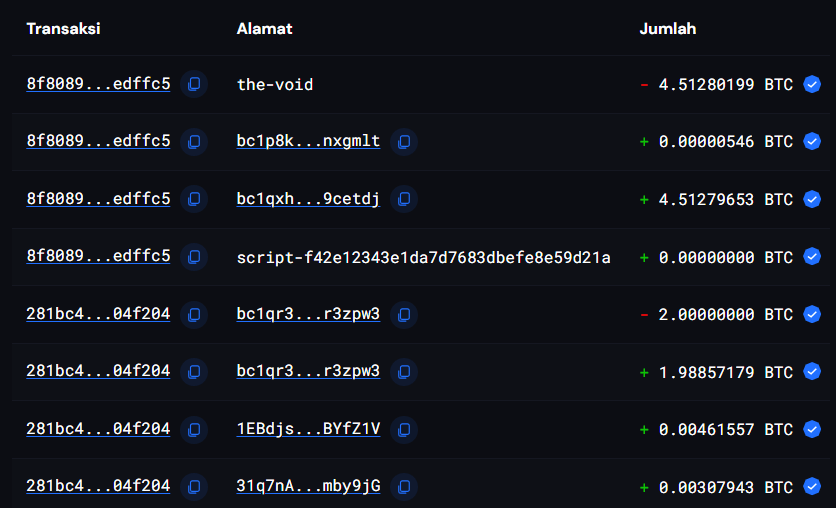Image resolution: width=836 pixels, height=508 pixels.
Task: Click the Jumlah column header
Action: tap(667, 29)
